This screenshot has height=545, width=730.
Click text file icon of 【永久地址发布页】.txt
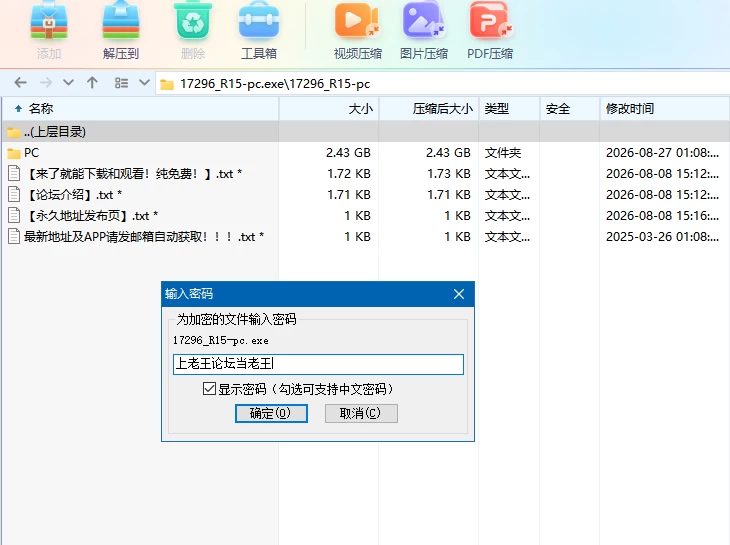(14, 215)
